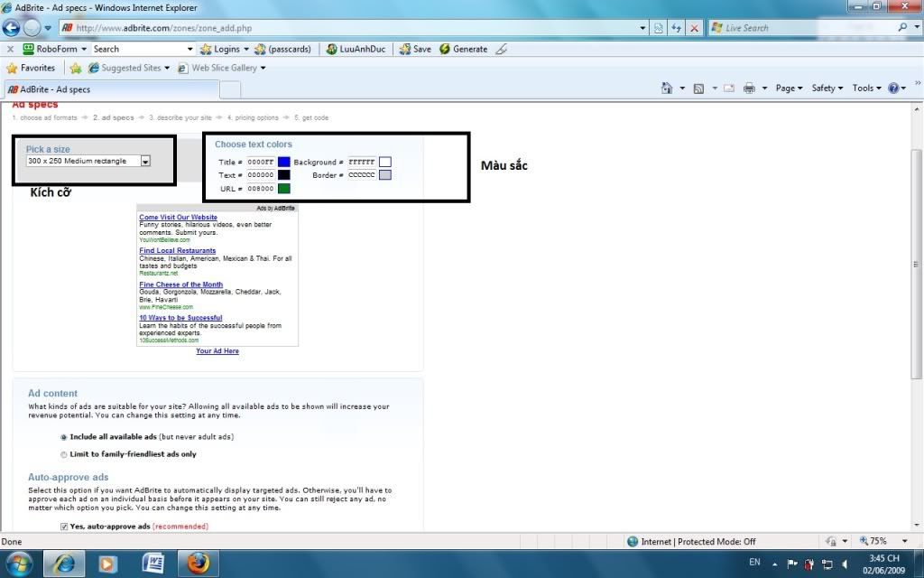Click the RSS Feeds icon

pos(699,88)
